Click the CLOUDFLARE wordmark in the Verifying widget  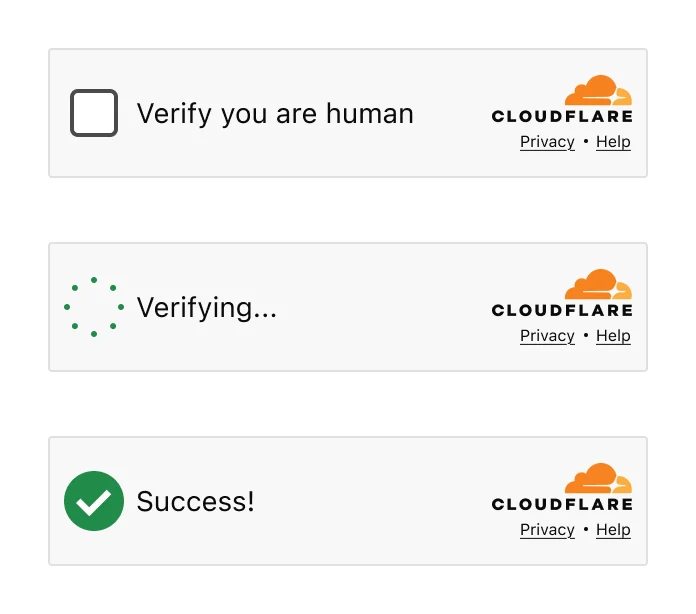[562, 310]
